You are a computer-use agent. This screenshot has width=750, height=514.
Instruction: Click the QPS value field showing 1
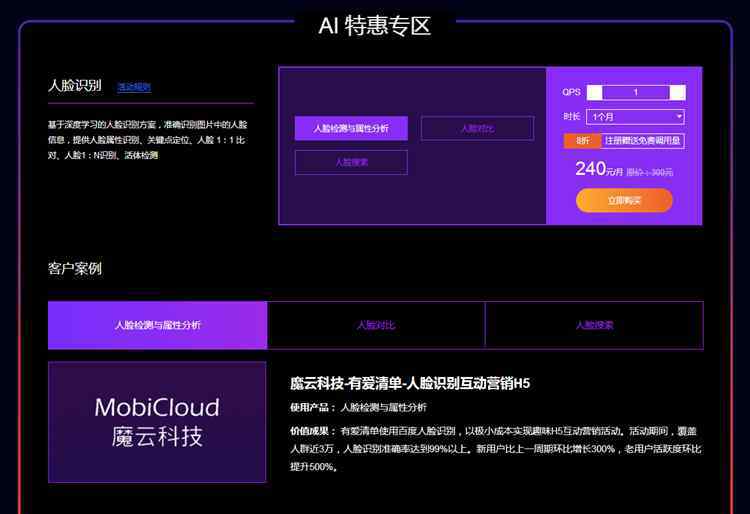click(636, 92)
